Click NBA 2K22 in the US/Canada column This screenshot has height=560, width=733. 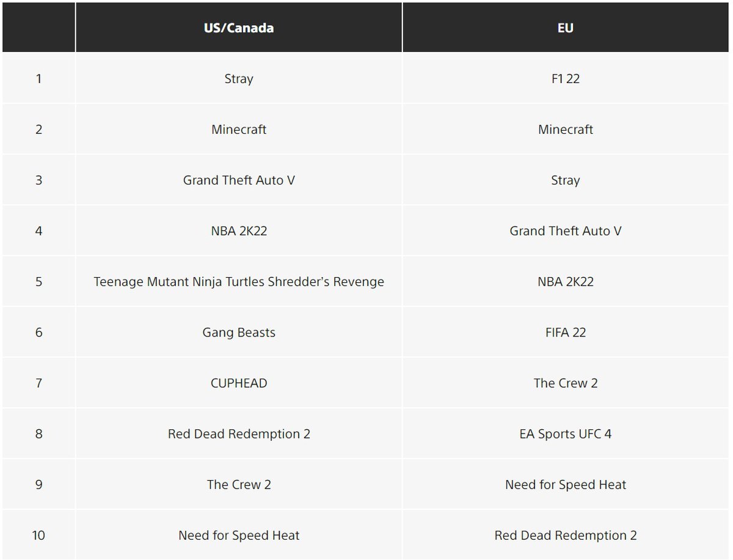[x=239, y=231]
